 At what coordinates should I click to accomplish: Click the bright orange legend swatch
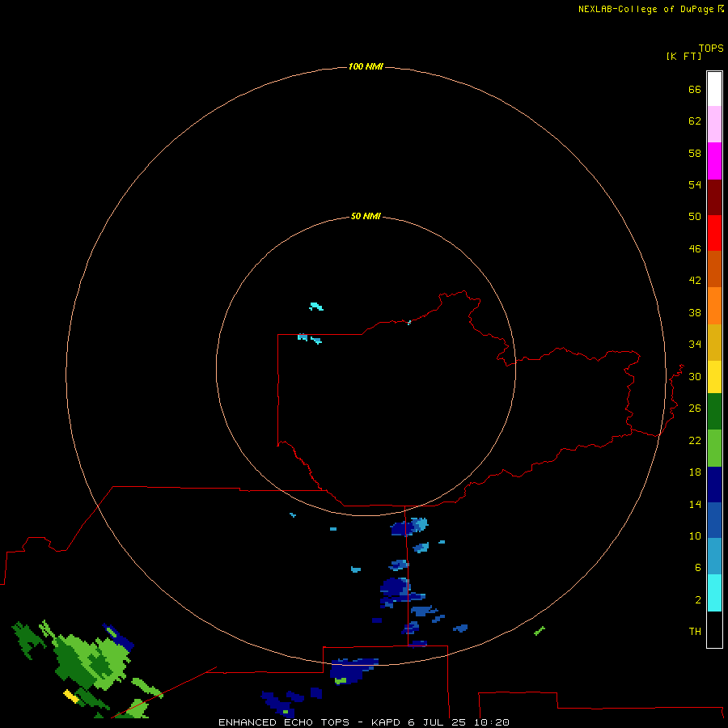(714, 306)
